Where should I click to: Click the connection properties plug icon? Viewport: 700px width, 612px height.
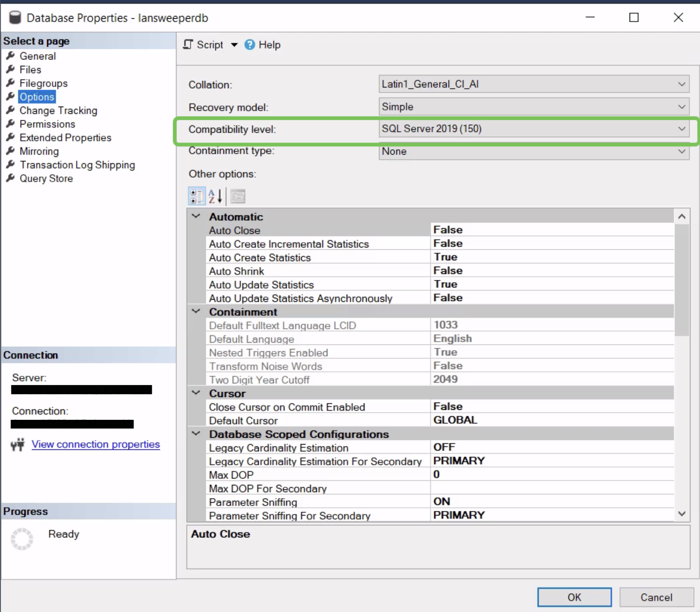[x=18, y=444]
